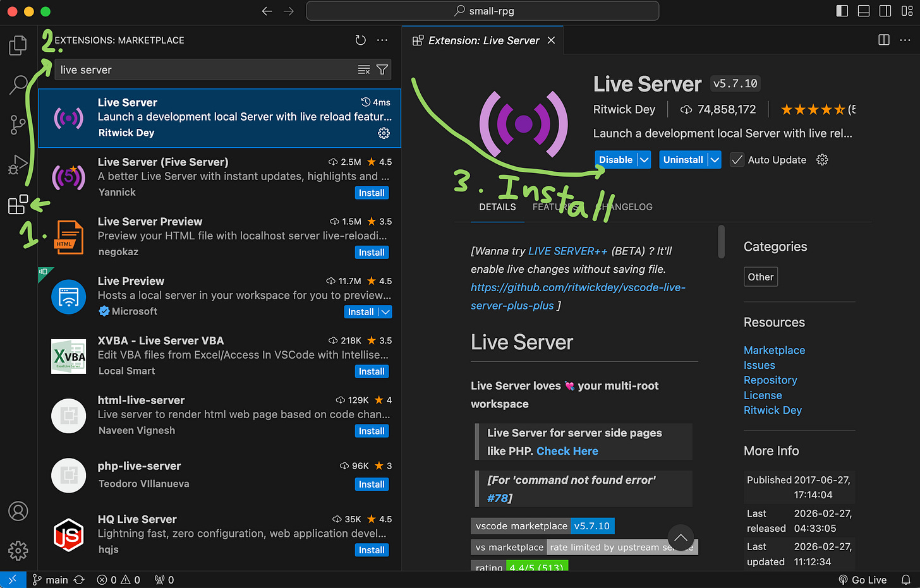The image size is (920, 588).
Task: Select the Extension: Live Server editor tab
Action: coord(483,40)
